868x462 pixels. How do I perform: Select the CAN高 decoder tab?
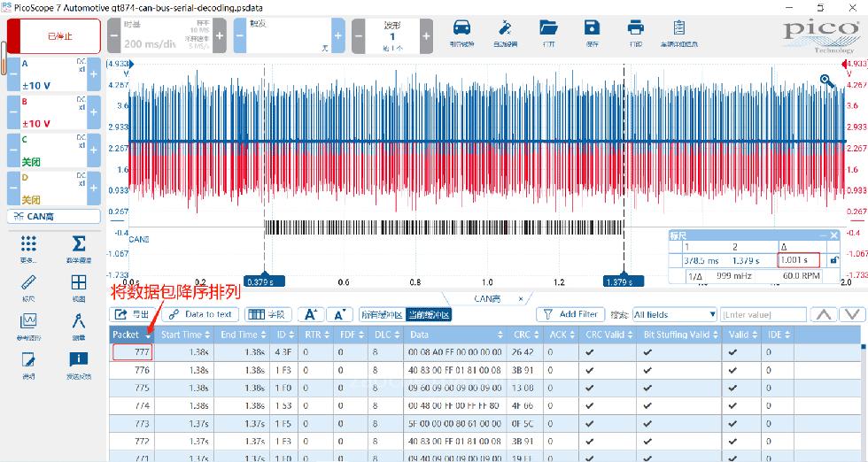click(x=486, y=299)
